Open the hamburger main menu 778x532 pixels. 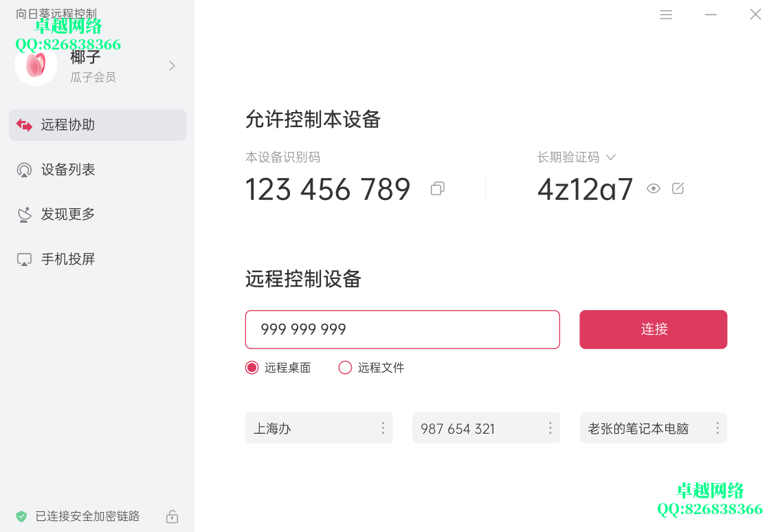(666, 14)
